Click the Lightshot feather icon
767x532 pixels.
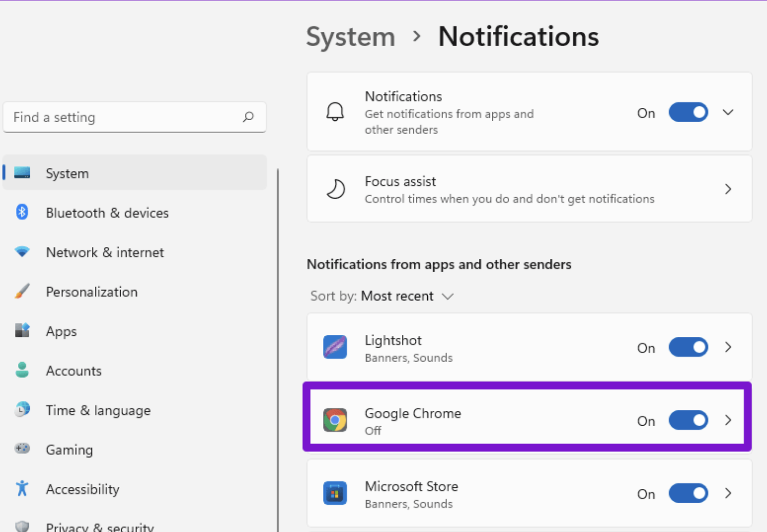[x=335, y=347]
